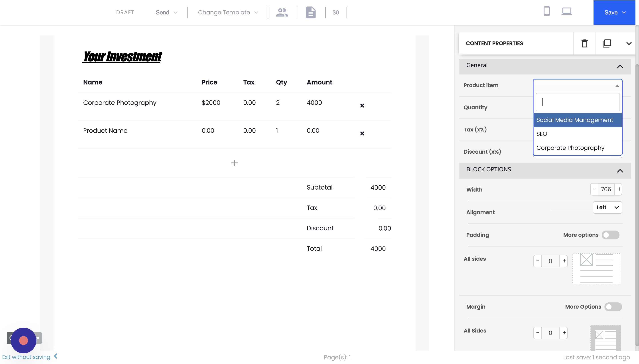Image resolution: width=639 pixels, height=364 pixels.
Task: Remove the Corporate Photography row
Action: click(362, 106)
